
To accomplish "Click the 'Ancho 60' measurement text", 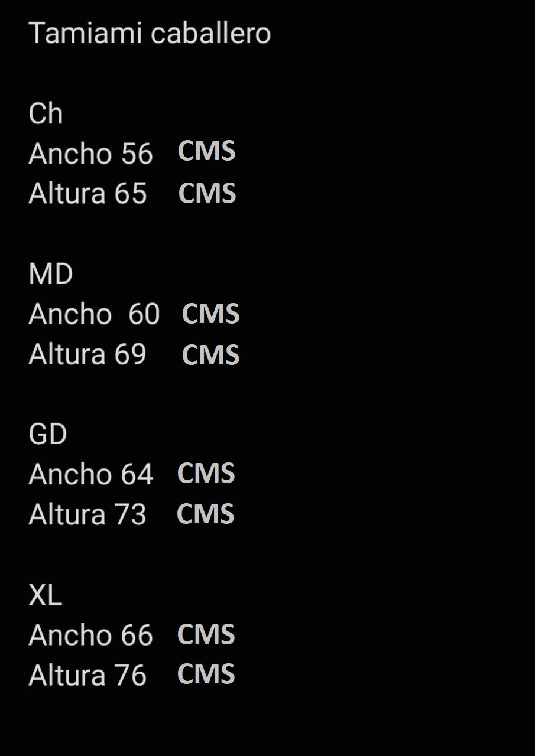I will point(94,314).
